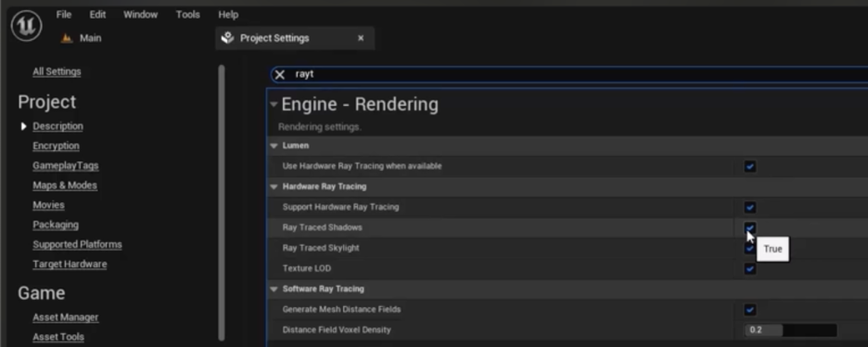Click the Distance Field Voxel Density slider

(790, 330)
